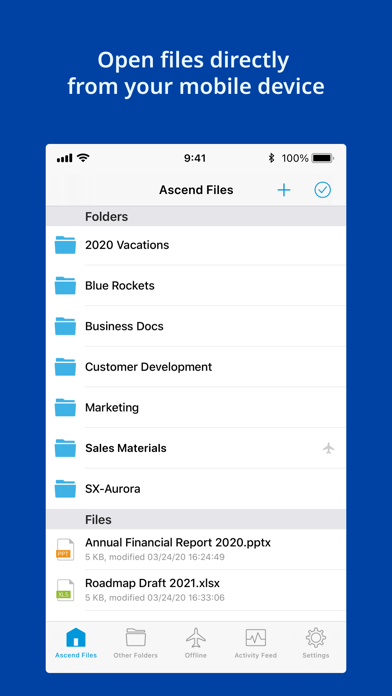Tap the Bluetooth icon in status bar
This screenshot has height=696, width=392.
[x=271, y=158]
